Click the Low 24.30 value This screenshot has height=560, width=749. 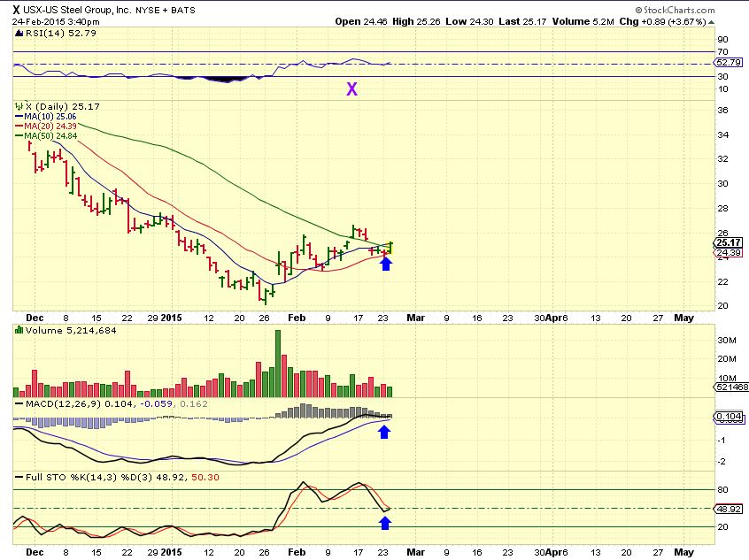[x=469, y=21]
